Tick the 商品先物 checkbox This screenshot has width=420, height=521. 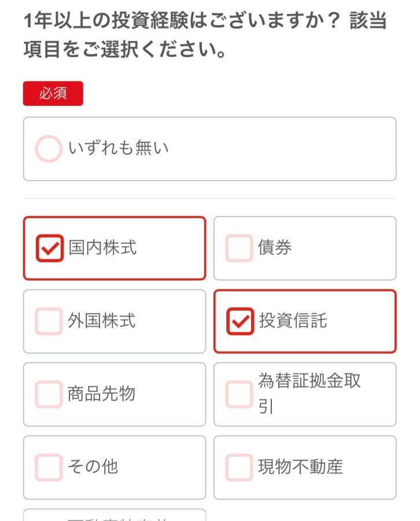(49, 394)
